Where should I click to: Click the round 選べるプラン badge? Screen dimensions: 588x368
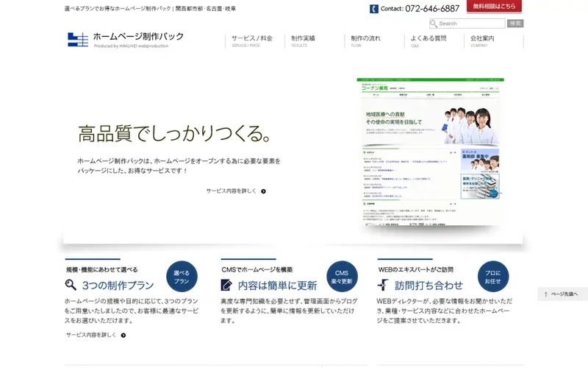[x=182, y=277]
